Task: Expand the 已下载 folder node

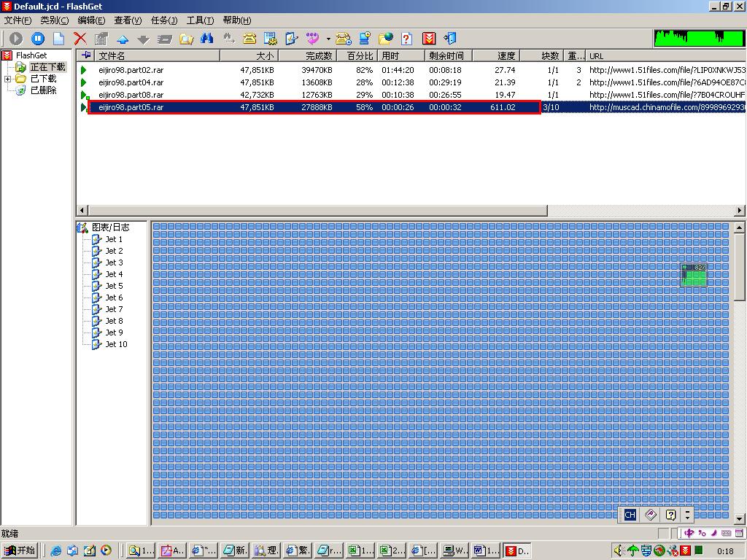Action: pyautogui.click(x=7, y=79)
